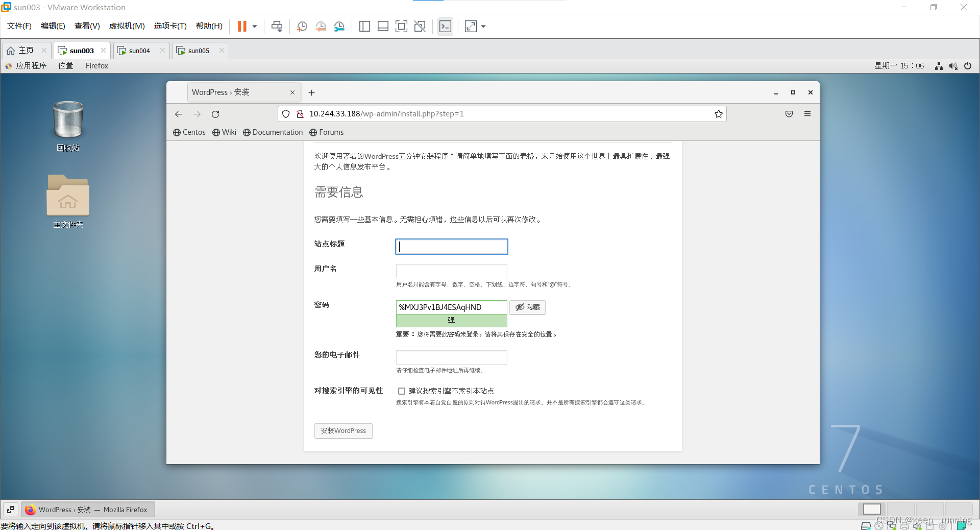The image size is (980, 530).
Task: Open the power options dropdown arrow
Action: (255, 26)
